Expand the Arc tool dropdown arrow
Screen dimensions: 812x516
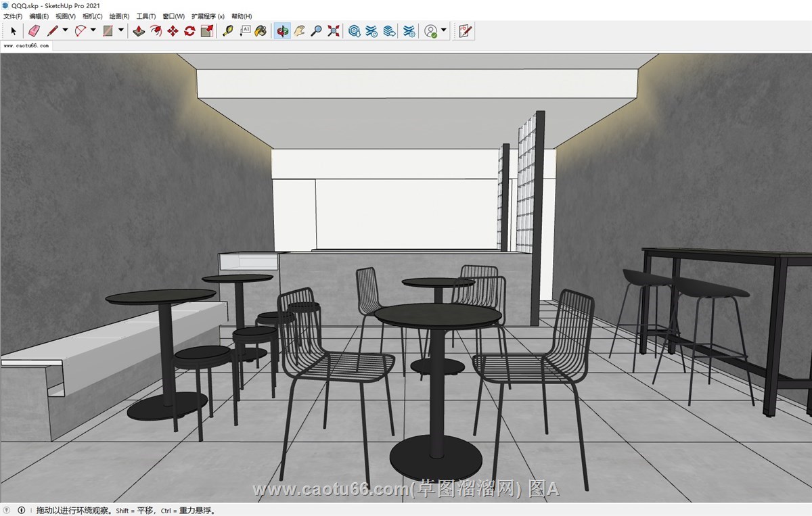click(x=93, y=30)
